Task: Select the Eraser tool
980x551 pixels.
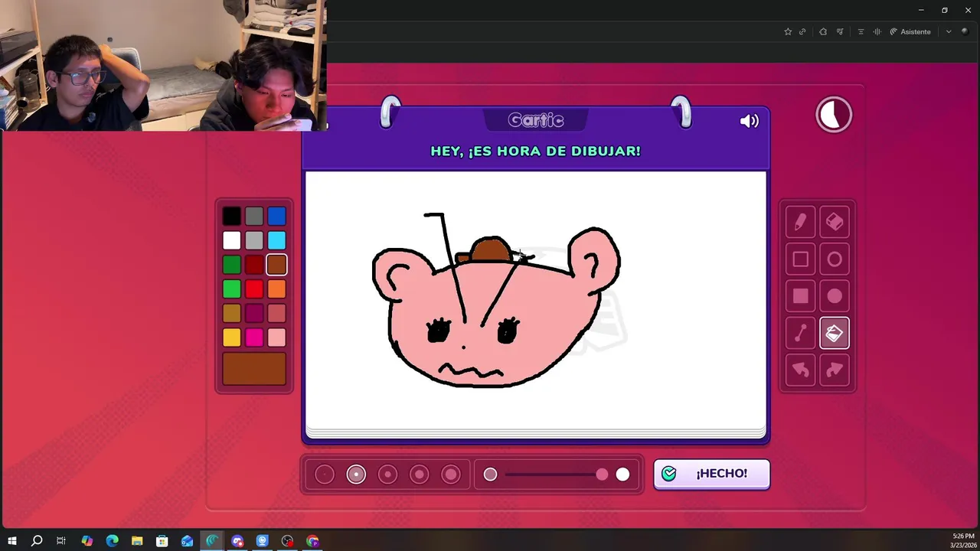Action: pyautogui.click(x=835, y=223)
